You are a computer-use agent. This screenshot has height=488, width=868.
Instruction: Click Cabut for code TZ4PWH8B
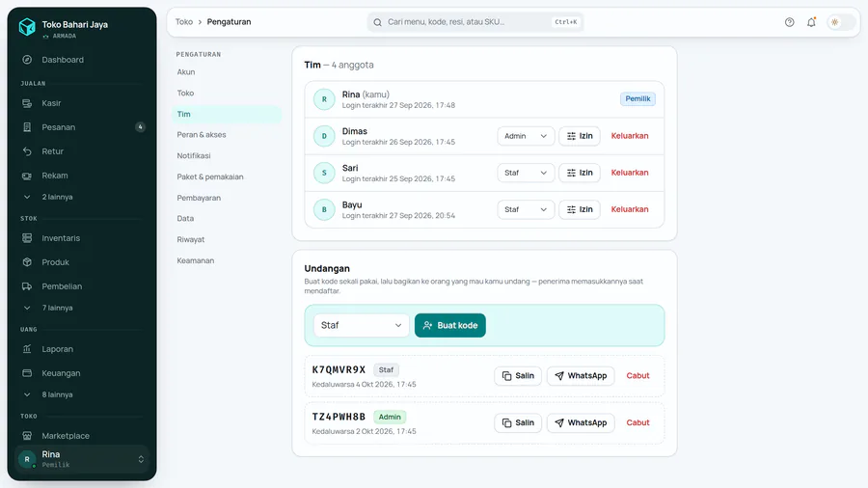coord(637,422)
